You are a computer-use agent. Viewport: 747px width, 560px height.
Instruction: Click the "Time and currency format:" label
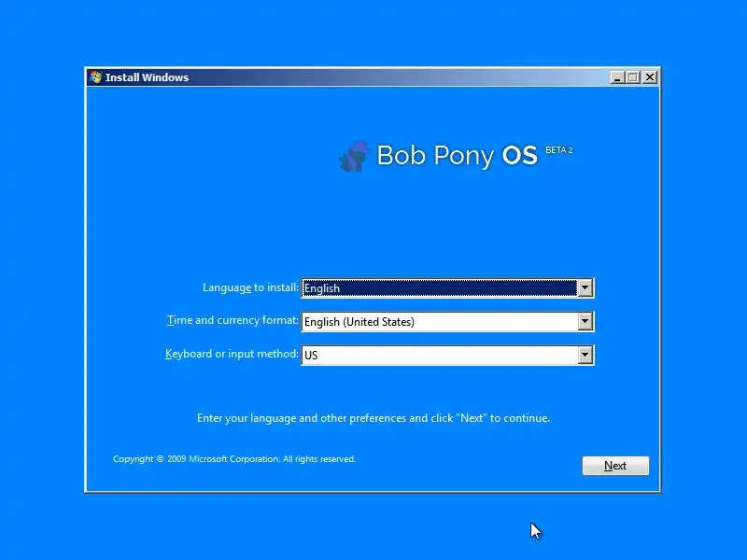233,320
